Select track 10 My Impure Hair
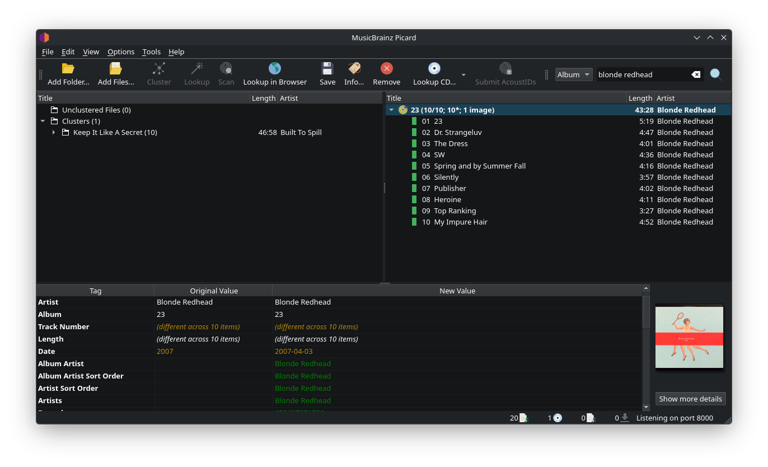 558,222
